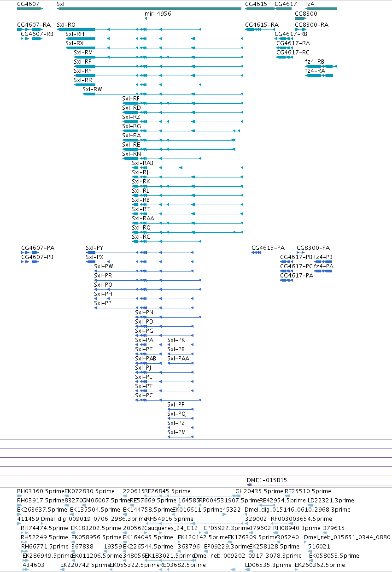Click feature label 434603
This screenshot has width=392, height=572.
[x=33, y=565]
